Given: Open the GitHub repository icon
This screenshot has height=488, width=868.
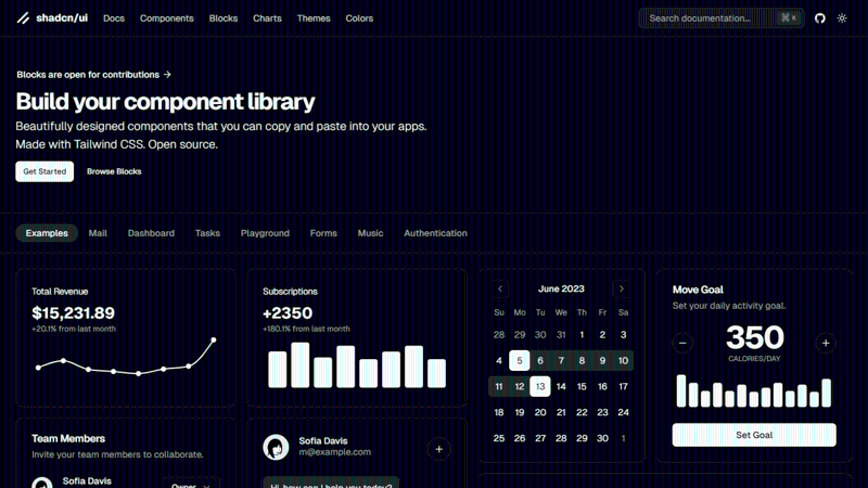Looking at the screenshot, I should [819, 18].
